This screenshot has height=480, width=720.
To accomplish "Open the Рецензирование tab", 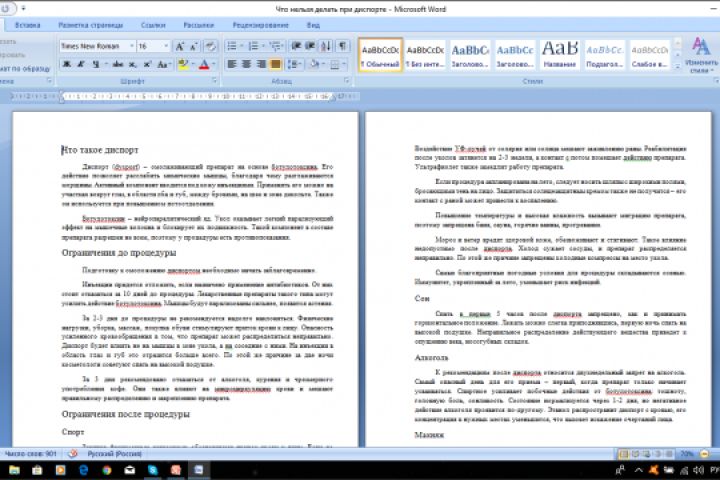I will 260,25.
